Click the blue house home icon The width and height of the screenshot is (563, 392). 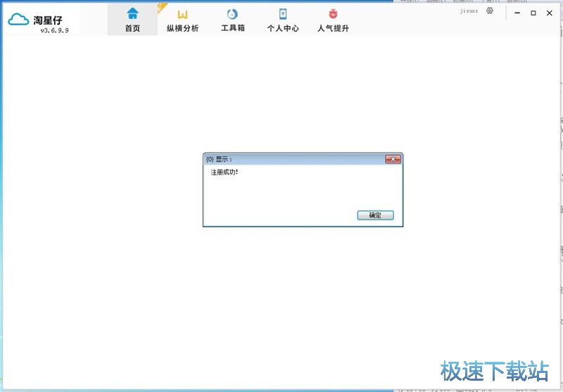tap(132, 13)
